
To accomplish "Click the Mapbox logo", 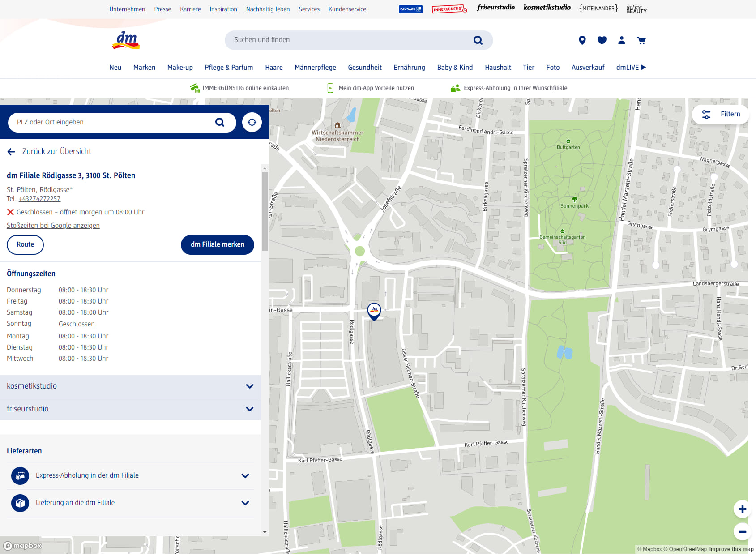I will 22,546.
